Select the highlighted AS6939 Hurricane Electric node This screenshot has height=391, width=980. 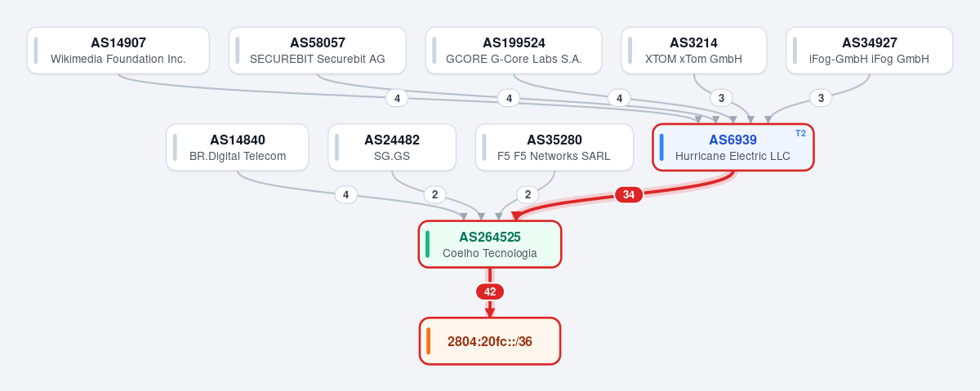(x=733, y=148)
